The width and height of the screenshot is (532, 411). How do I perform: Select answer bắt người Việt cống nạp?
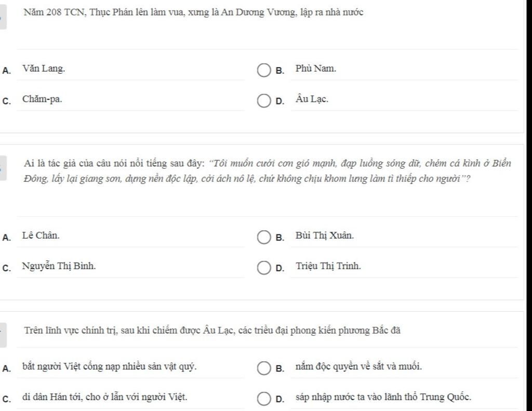(x=109, y=366)
